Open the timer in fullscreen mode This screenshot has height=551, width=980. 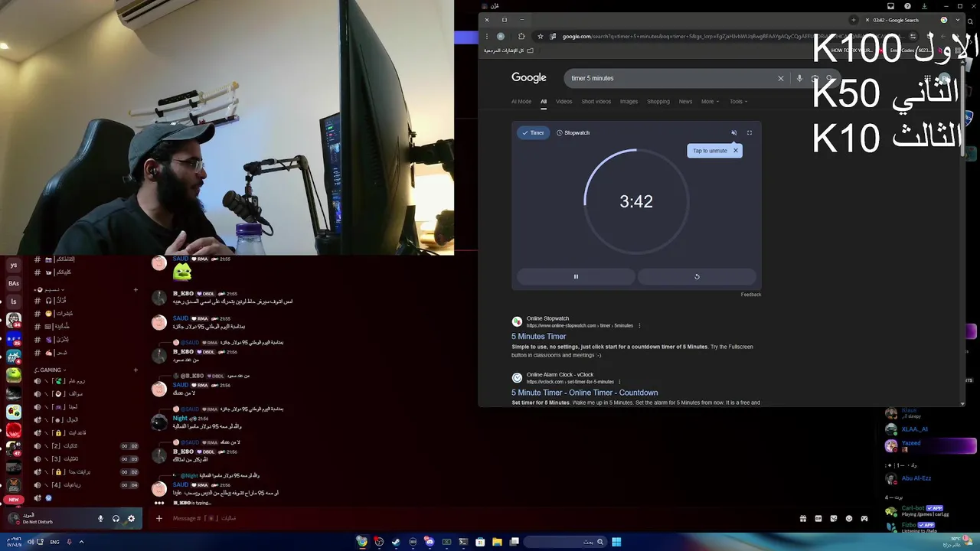[750, 133]
